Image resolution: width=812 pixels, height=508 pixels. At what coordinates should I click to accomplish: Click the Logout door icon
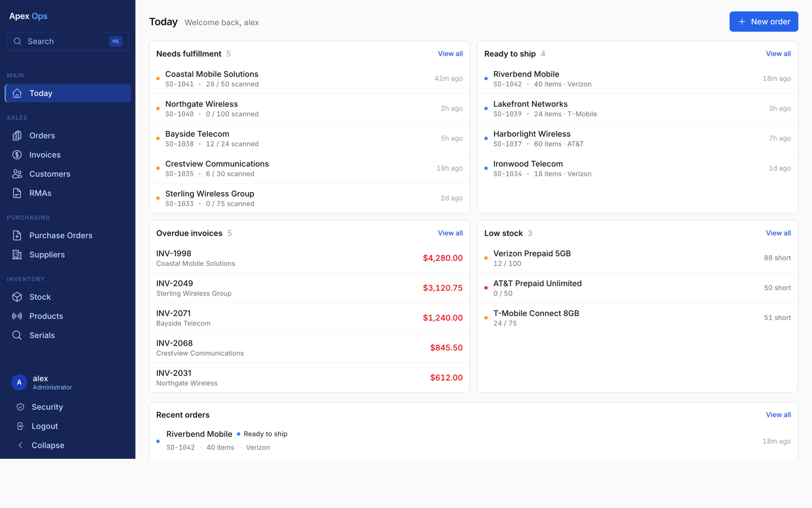20,426
